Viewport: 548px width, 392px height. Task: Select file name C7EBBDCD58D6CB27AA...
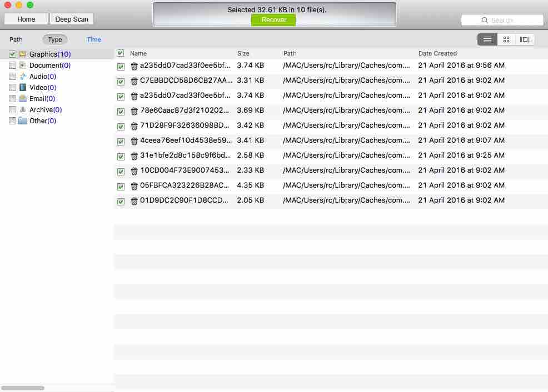[x=186, y=81]
